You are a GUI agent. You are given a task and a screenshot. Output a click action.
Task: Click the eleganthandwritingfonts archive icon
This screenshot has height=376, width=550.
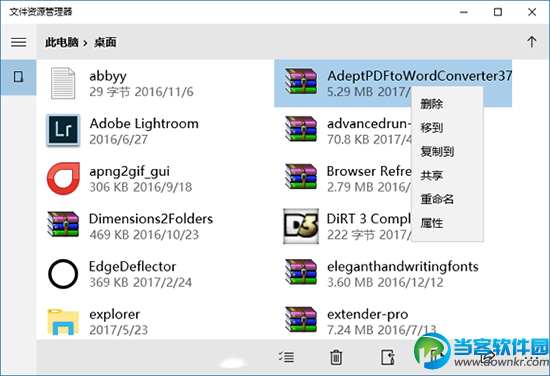[301, 272]
